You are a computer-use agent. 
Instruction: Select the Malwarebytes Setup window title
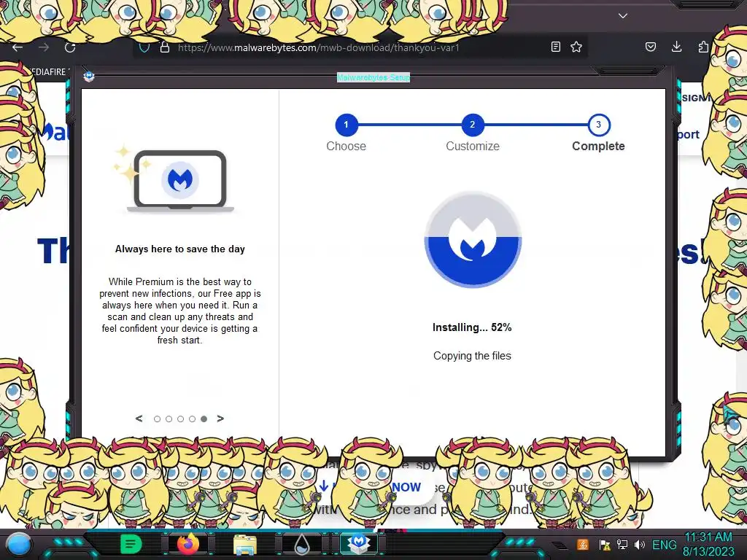click(373, 77)
